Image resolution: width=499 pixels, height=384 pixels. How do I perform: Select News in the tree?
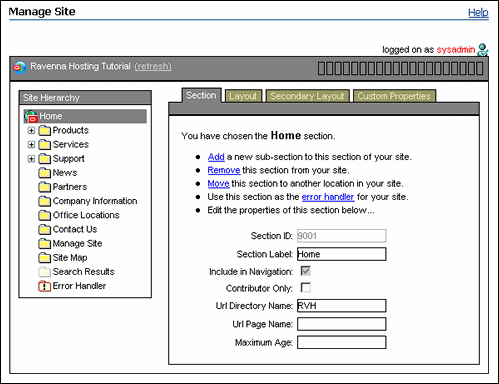[x=65, y=173]
